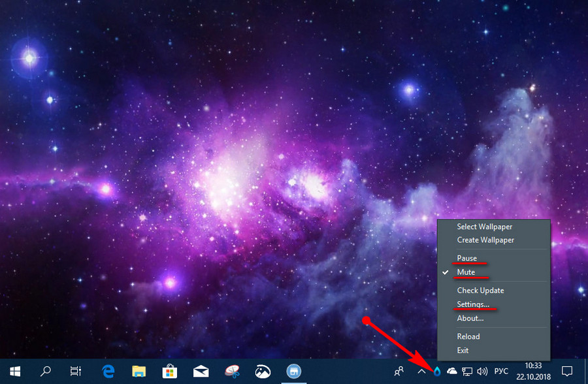Viewport: 588px width, 384px height.
Task: Toggle the checked Mute option
Action: (x=466, y=272)
